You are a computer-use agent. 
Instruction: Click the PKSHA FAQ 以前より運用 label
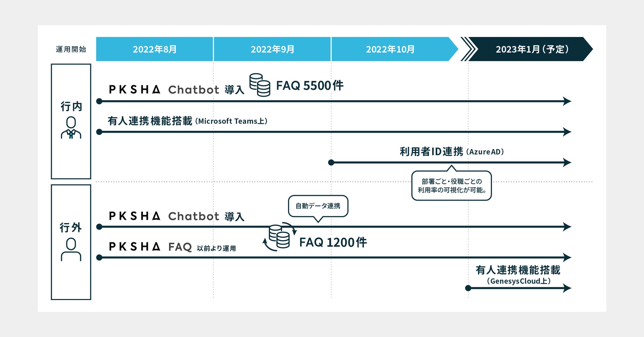pyautogui.click(x=172, y=247)
